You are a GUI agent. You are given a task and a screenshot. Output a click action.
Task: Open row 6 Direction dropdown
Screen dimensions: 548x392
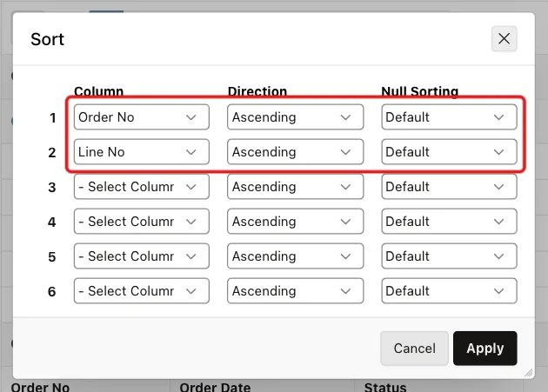click(x=296, y=290)
